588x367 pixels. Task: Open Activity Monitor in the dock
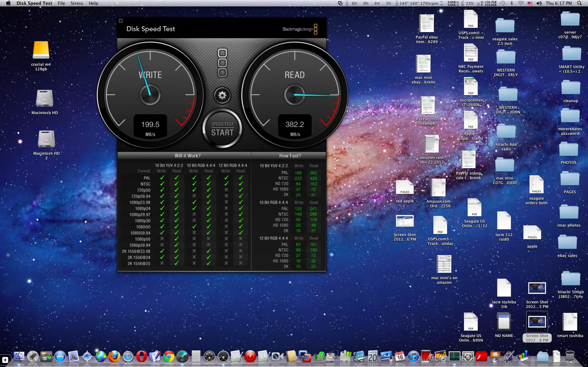[454, 357]
